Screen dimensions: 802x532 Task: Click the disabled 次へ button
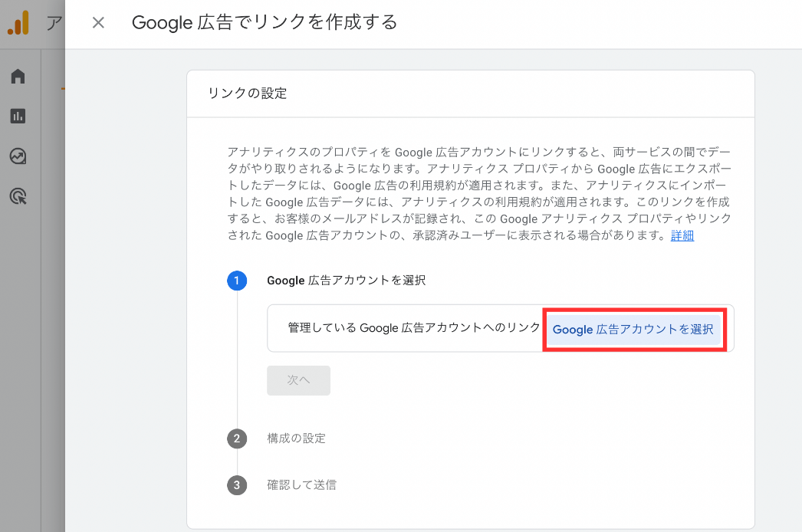tap(298, 380)
